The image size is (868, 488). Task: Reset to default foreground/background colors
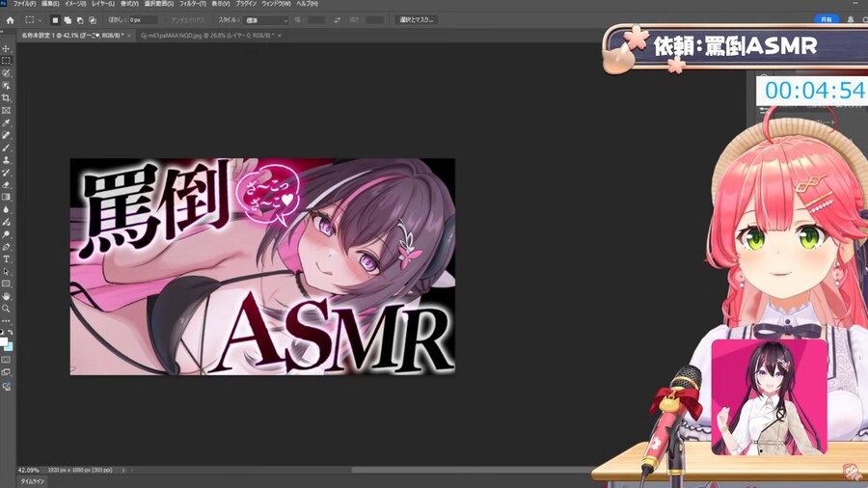(x=2, y=332)
